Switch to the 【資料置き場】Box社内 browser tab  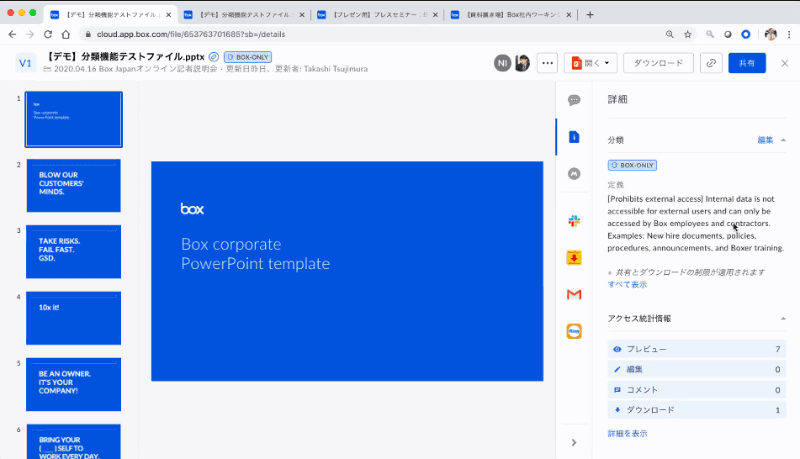[511, 15]
